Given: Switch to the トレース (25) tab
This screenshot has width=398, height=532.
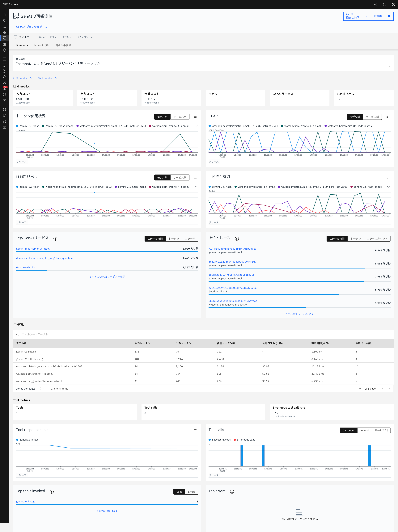Looking at the screenshot, I should pyautogui.click(x=41, y=45).
